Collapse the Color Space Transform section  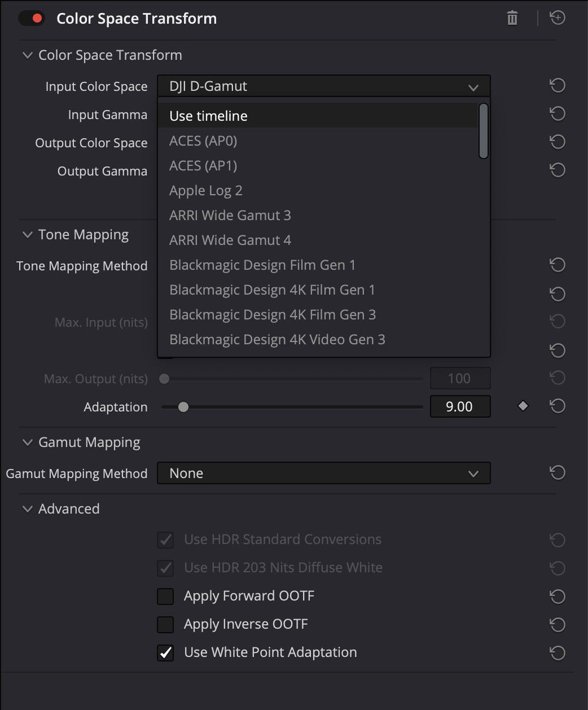click(x=27, y=55)
